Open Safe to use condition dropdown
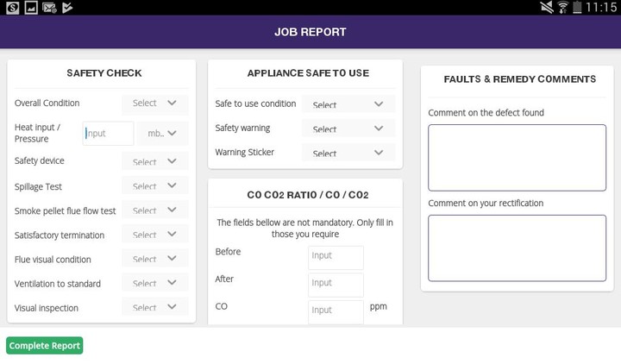This screenshot has height=364, width=621. (x=348, y=104)
